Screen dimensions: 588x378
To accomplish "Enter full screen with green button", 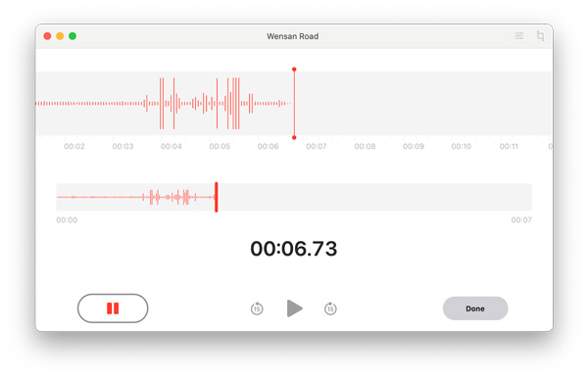I will [73, 36].
